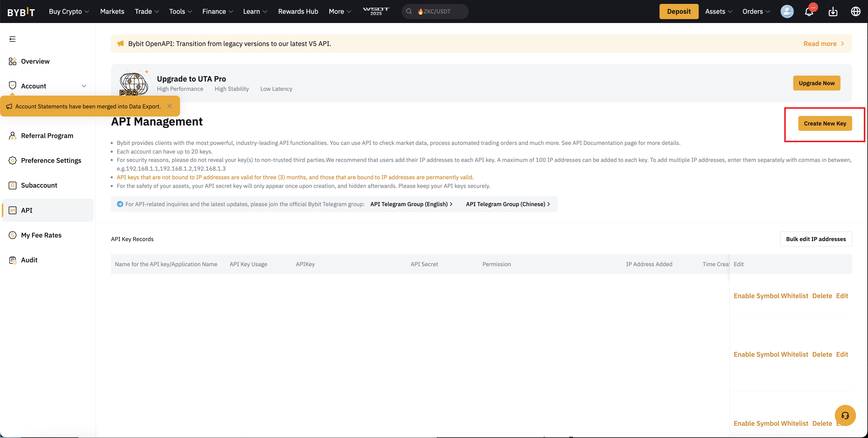The width and height of the screenshot is (868, 438).
Task: Dismiss the Account Statements notification
Action: (170, 106)
